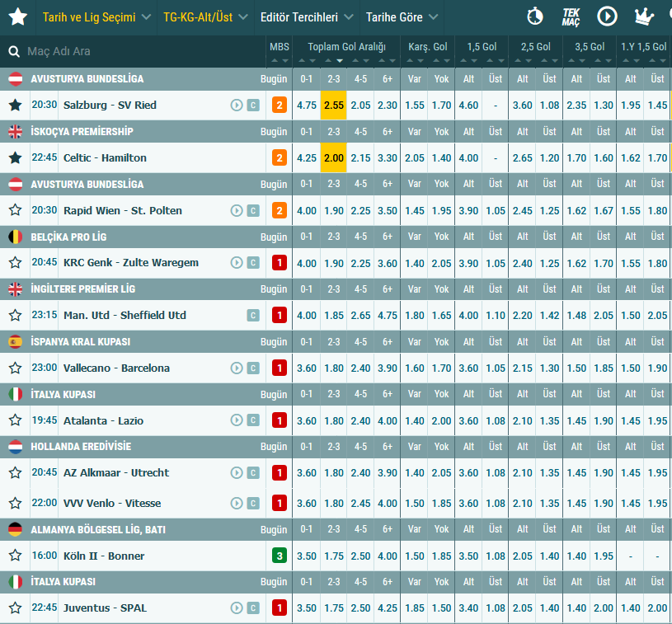The image size is (672, 624).
Task: Click the stopwatch timer icon in header
Action: pos(535,17)
